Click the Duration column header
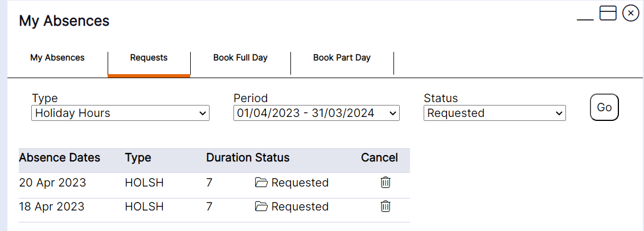The height and width of the screenshot is (231, 644). pyautogui.click(x=229, y=157)
